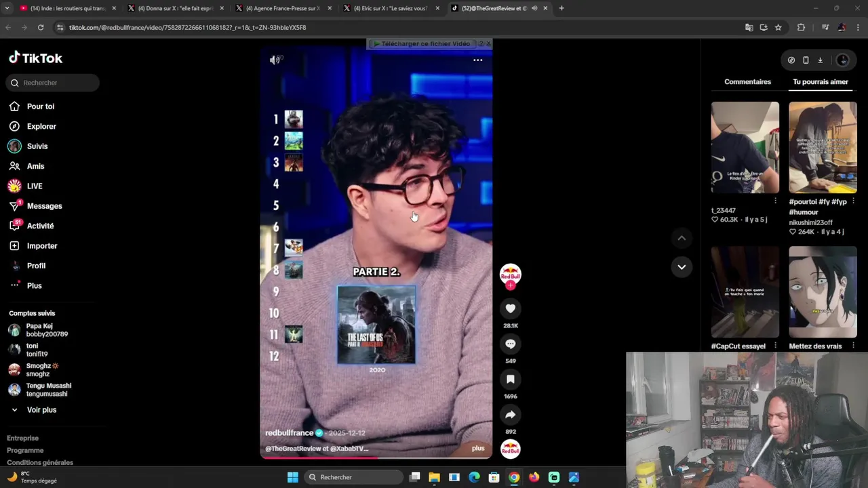Viewport: 868px width, 488px height.
Task: Open the Activité notifications
Action: pyautogui.click(x=40, y=226)
